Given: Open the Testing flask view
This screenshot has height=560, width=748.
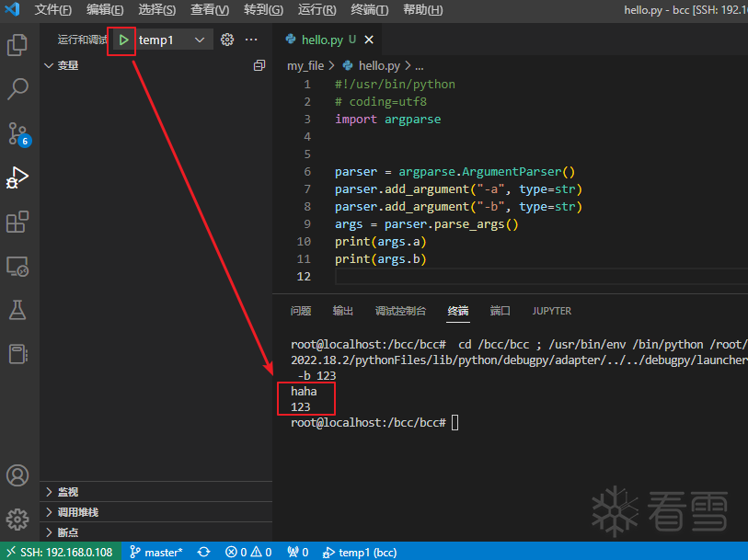Looking at the screenshot, I should coord(17,310).
